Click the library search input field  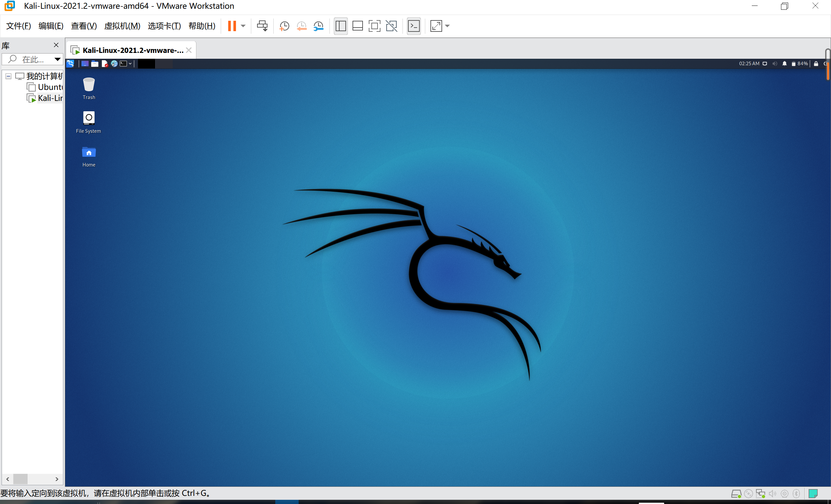[x=33, y=59]
